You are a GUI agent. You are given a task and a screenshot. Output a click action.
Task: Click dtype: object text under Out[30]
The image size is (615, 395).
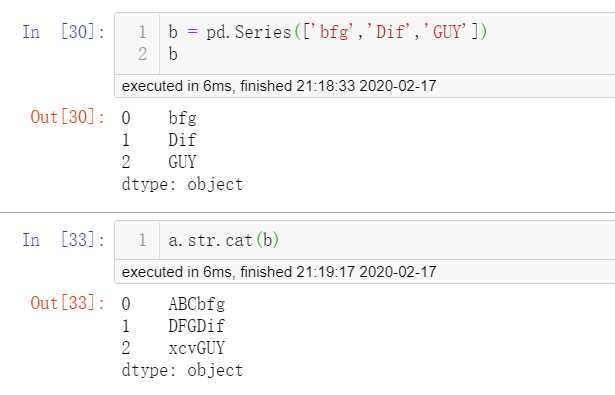point(182,184)
